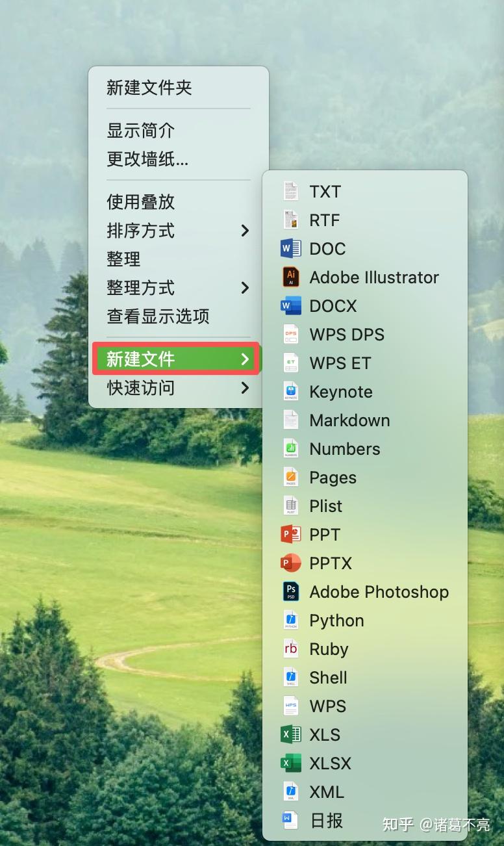The height and width of the screenshot is (846, 504).
Task: Click the Excel XLS icon
Action: point(291,735)
